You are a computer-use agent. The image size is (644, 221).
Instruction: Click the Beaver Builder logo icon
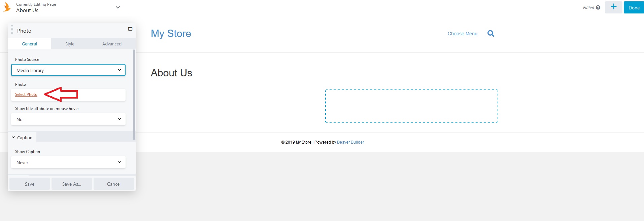(7, 7)
